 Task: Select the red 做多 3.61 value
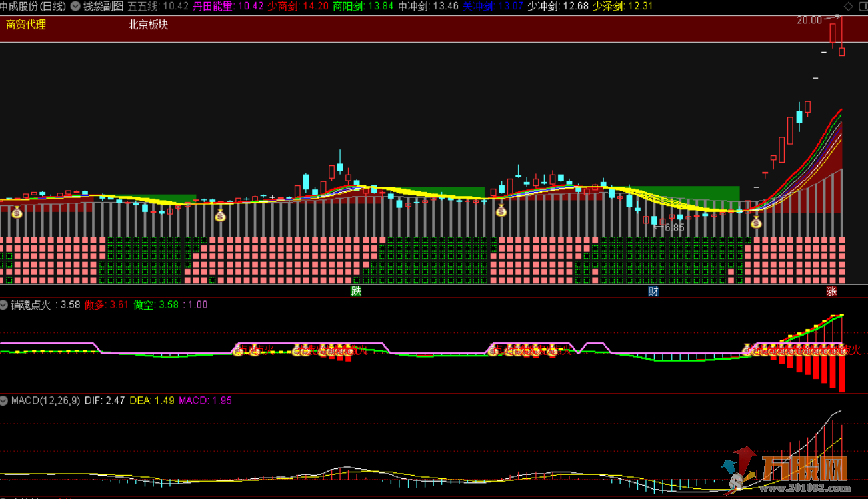[107, 305]
